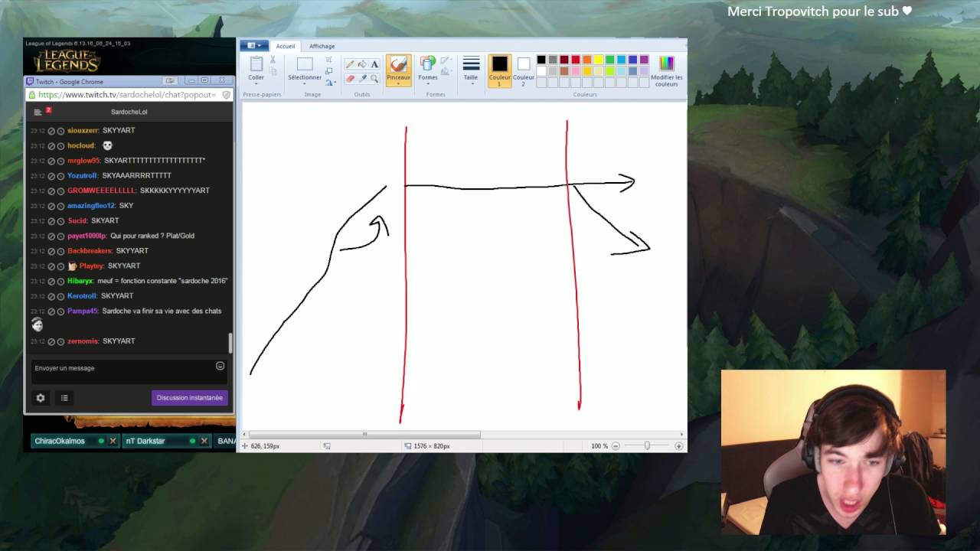980x551 pixels.
Task: Click the Crop icon in Image group
Action: 329,60
